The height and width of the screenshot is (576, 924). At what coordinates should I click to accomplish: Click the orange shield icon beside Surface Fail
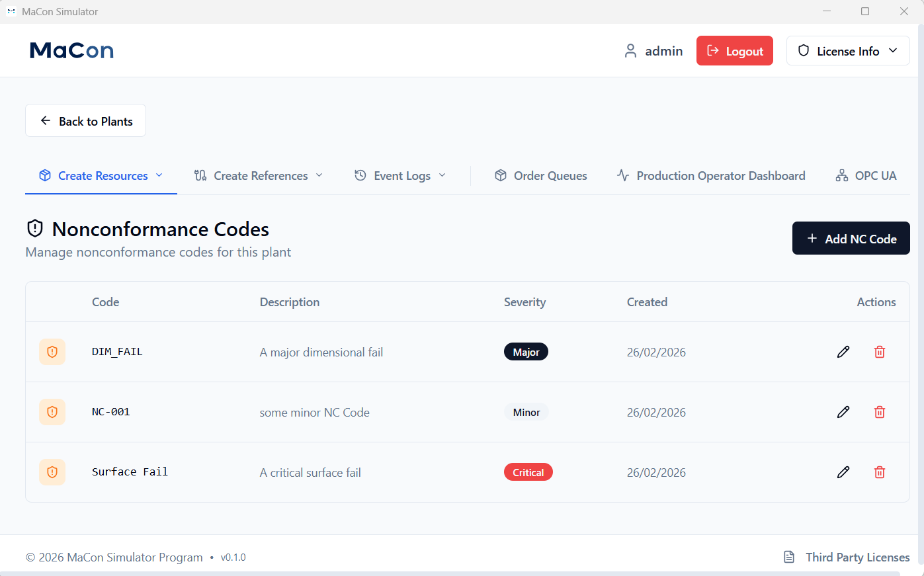pos(52,472)
